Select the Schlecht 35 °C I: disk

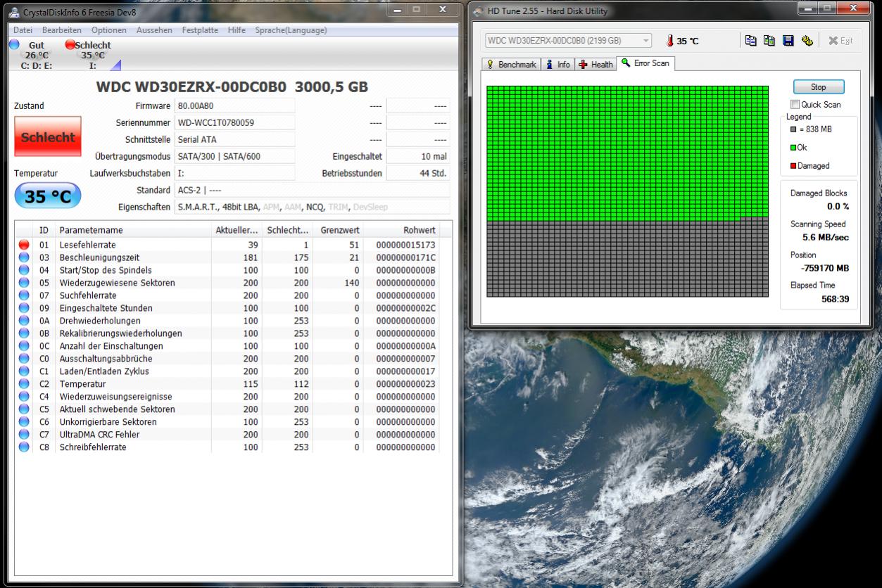(92, 55)
